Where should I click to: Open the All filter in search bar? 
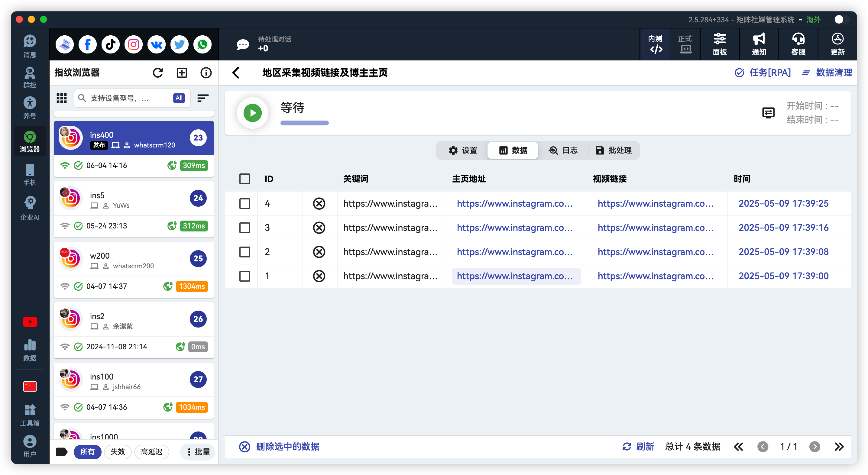point(179,98)
